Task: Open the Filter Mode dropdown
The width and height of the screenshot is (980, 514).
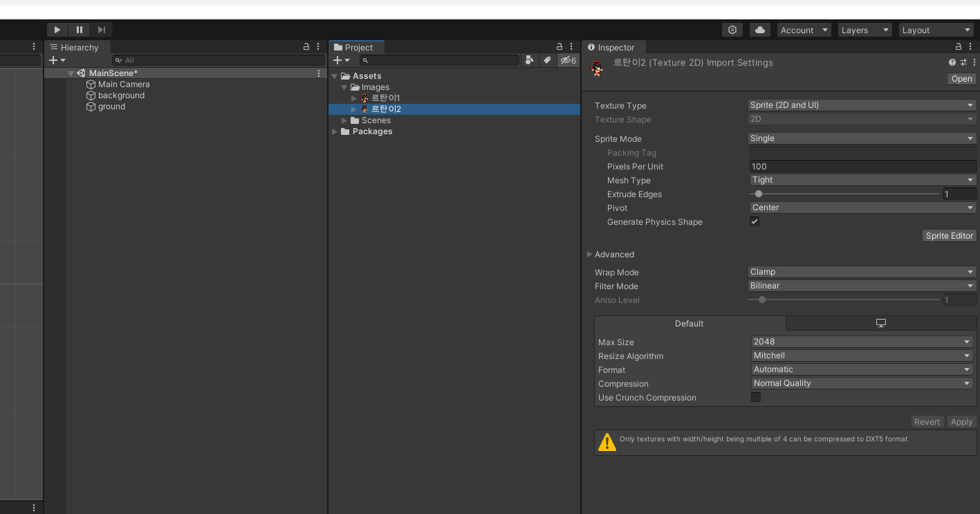Action: 862,286
